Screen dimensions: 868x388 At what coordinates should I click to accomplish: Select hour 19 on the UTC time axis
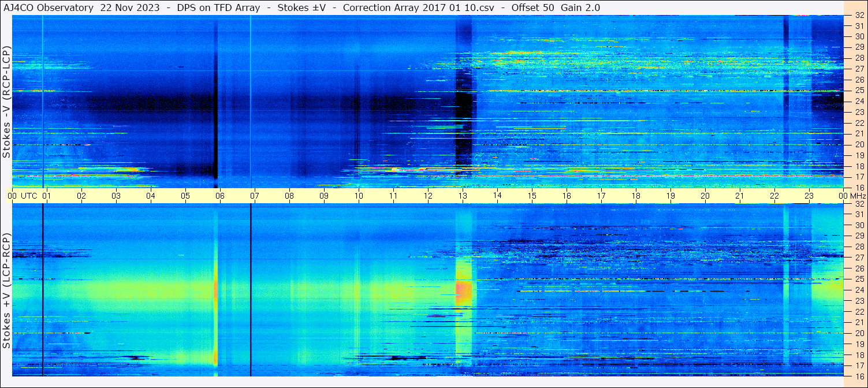(670, 196)
